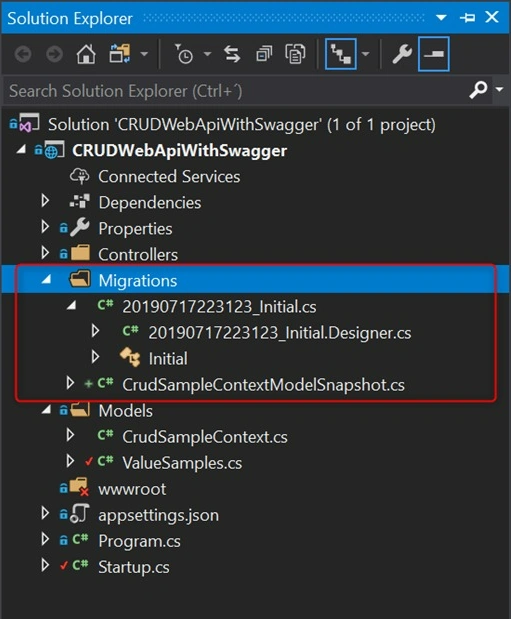This screenshot has height=619, width=511.
Task: Collapse 20190717223123_Initial.cs node
Action: 71,306
